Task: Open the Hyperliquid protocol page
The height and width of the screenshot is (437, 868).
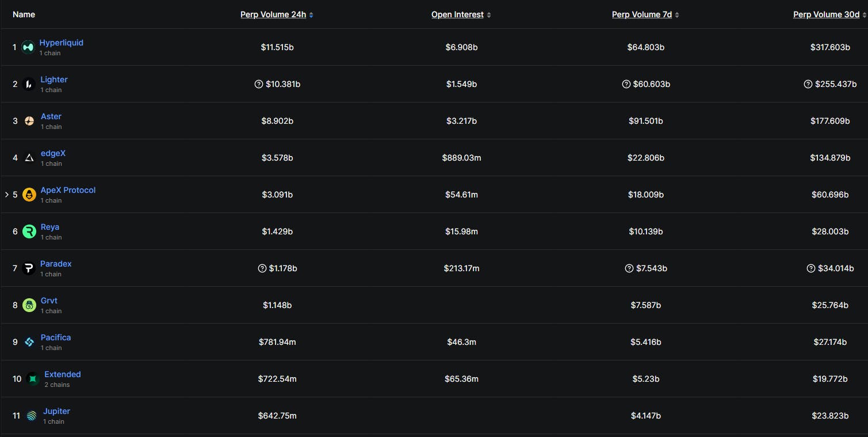Action: coord(60,42)
